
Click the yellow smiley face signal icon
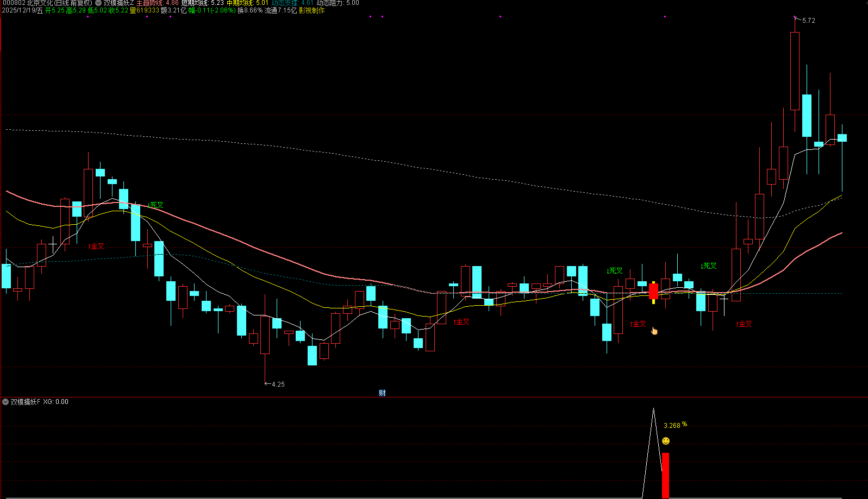pyautogui.click(x=666, y=441)
